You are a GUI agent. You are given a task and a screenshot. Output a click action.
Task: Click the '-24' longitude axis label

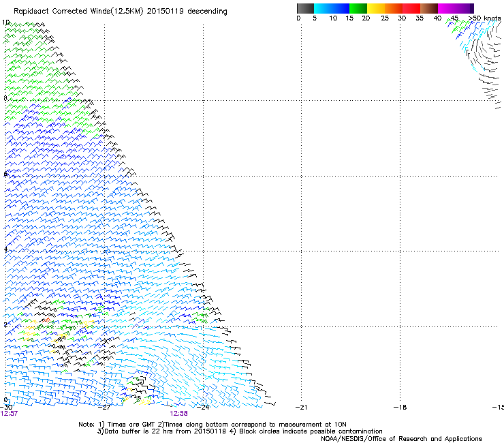pos(202,408)
